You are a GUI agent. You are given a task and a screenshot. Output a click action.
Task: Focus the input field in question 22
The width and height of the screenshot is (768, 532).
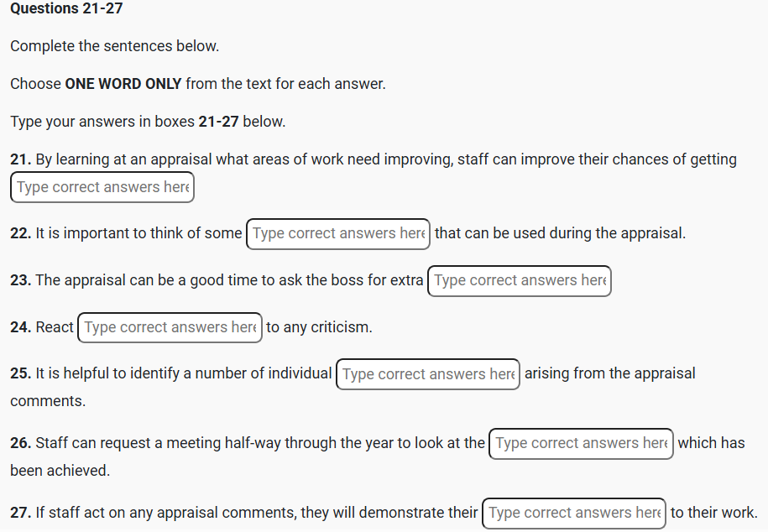pyautogui.click(x=338, y=233)
